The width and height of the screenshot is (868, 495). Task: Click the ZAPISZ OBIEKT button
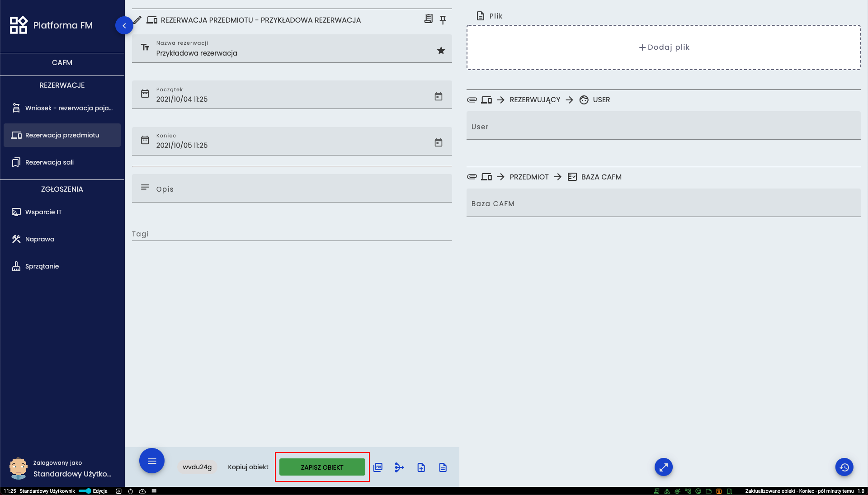click(x=322, y=467)
